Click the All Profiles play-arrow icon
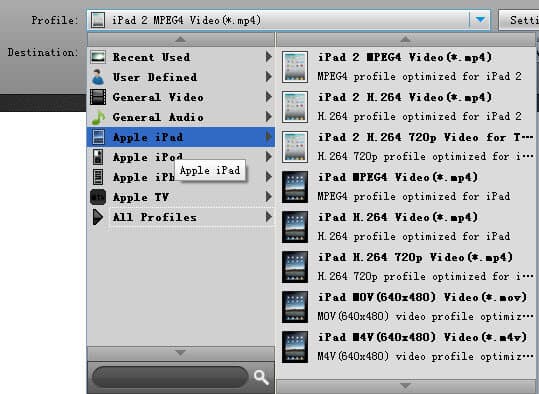The image size is (539, 394). tap(98, 217)
